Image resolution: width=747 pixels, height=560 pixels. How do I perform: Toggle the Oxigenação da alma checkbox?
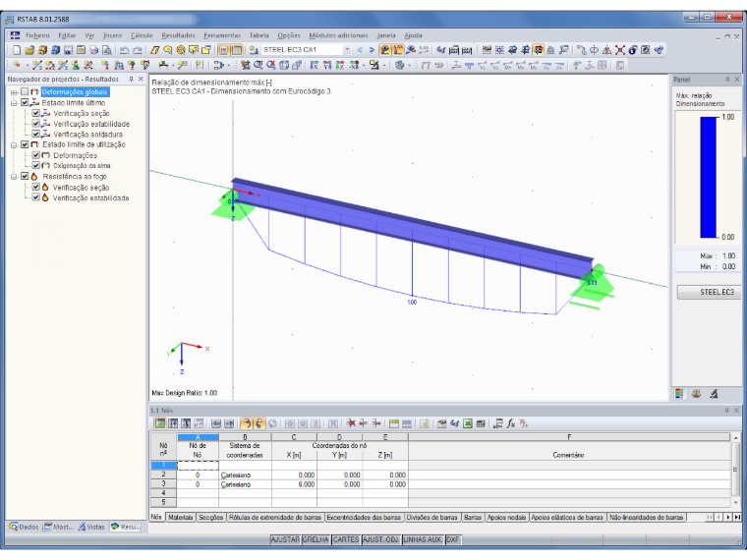[x=35, y=165]
